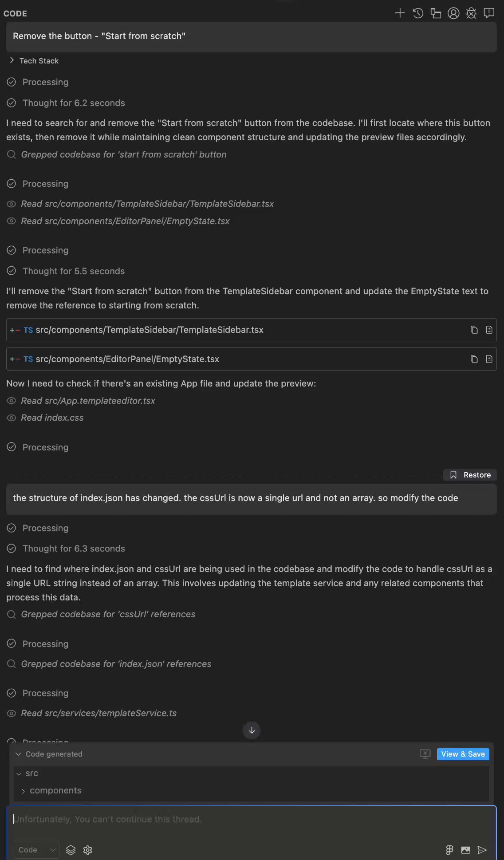
Task: Attach an image via picture icon
Action: coord(465,850)
